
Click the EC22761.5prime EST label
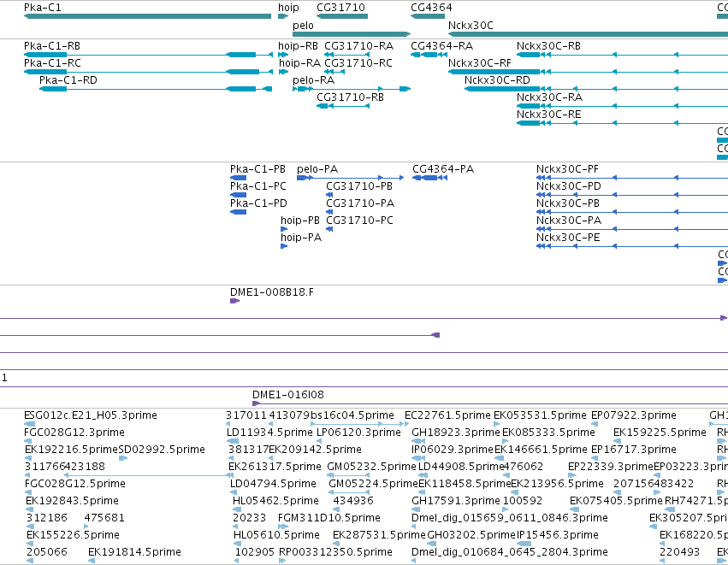pos(447,415)
